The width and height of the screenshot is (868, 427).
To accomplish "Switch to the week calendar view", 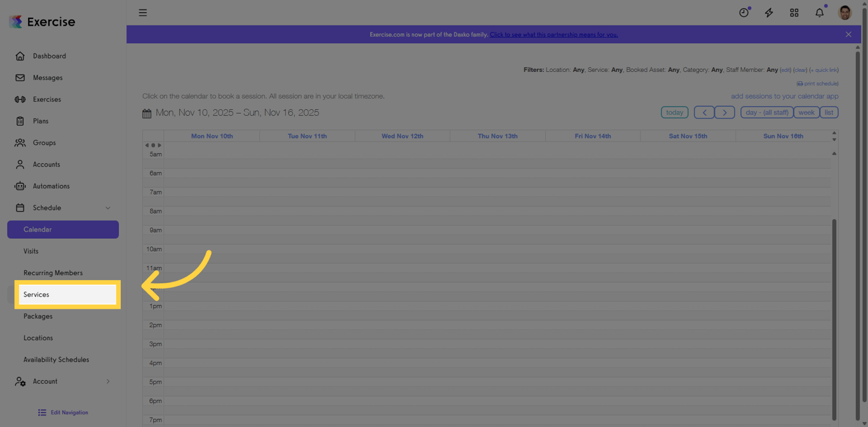I will tap(806, 112).
